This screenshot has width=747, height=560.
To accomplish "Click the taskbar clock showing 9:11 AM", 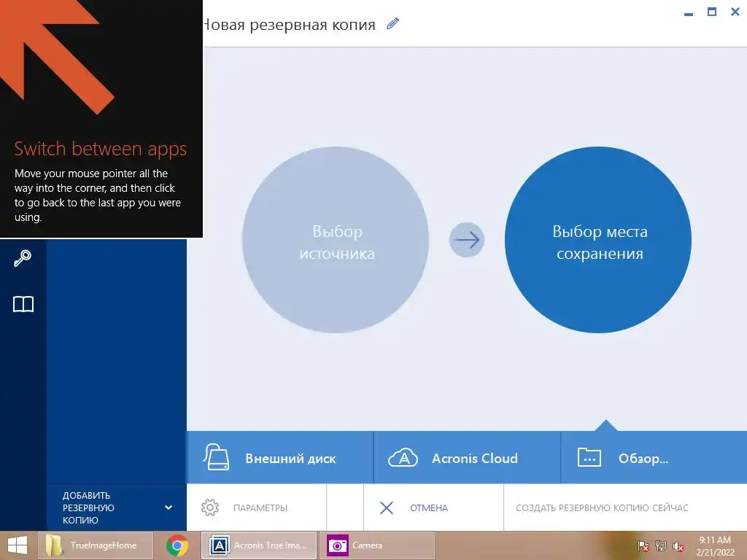I will (x=715, y=545).
